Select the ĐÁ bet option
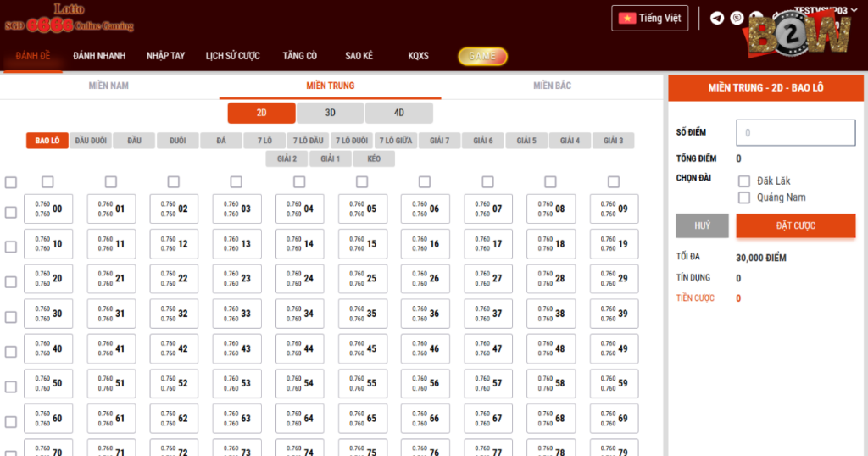Viewport: 868px width, 456px height. 221,141
